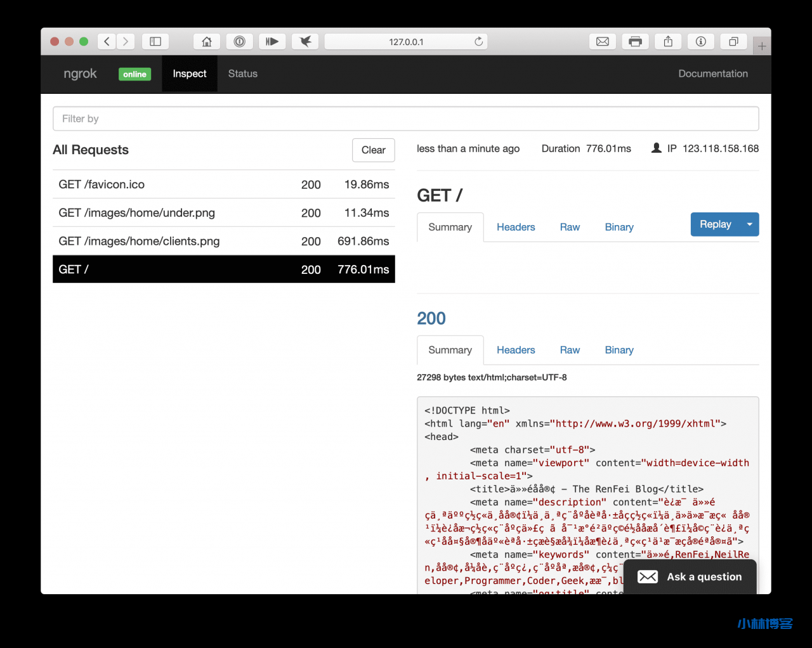The height and width of the screenshot is (648, 812).
Task: Open the share sheet icon
Action: pos(668,42)
